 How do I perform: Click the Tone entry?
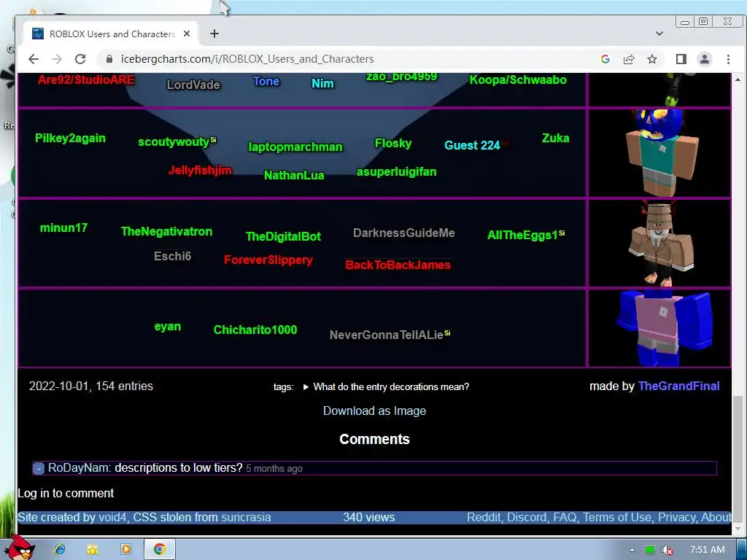pos(266,82)
